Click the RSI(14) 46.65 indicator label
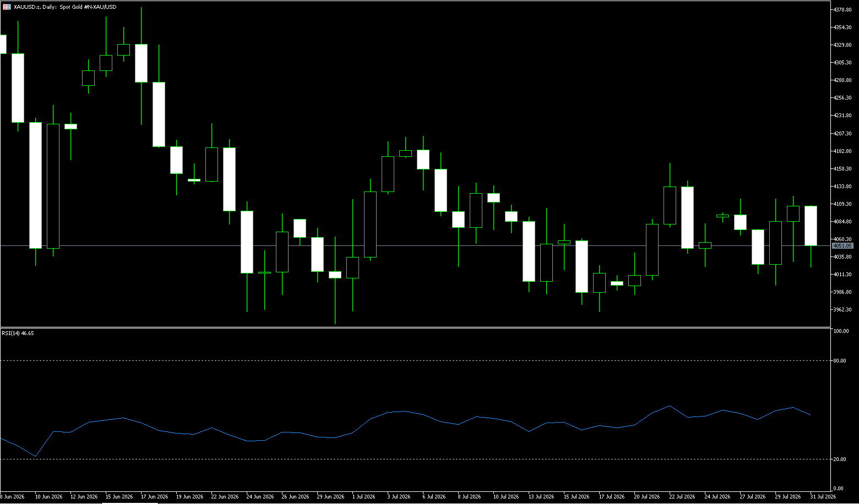This screenshot has width=859, height=504. tap(18, 333)
